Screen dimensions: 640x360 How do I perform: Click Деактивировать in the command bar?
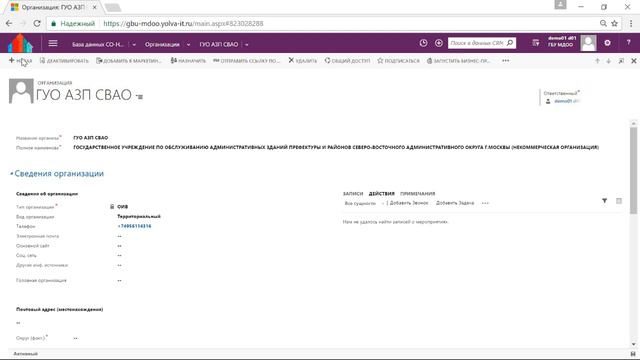point(64,61)
